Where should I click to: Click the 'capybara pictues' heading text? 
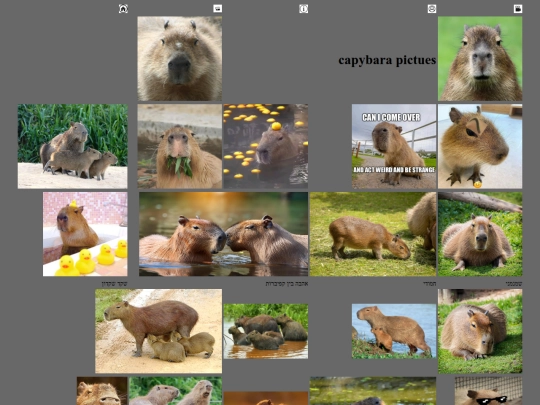pyautogui.click(x=387, y=60)
